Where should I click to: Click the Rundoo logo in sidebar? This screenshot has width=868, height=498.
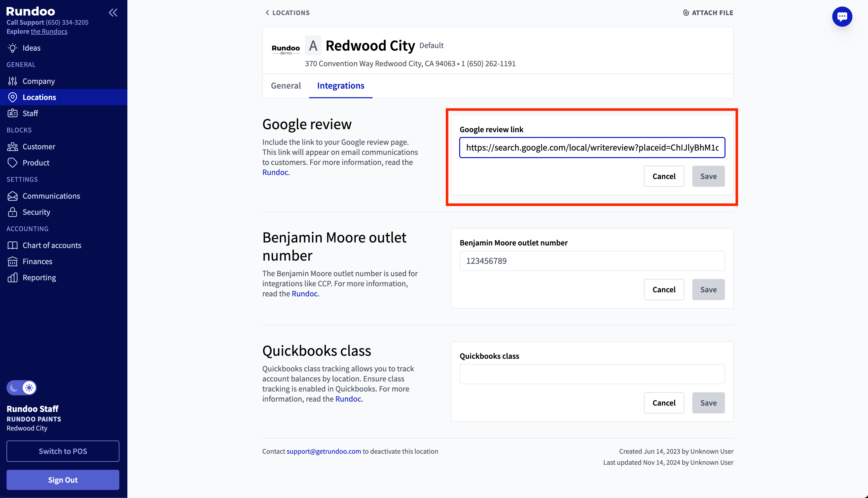coord(30,11)
